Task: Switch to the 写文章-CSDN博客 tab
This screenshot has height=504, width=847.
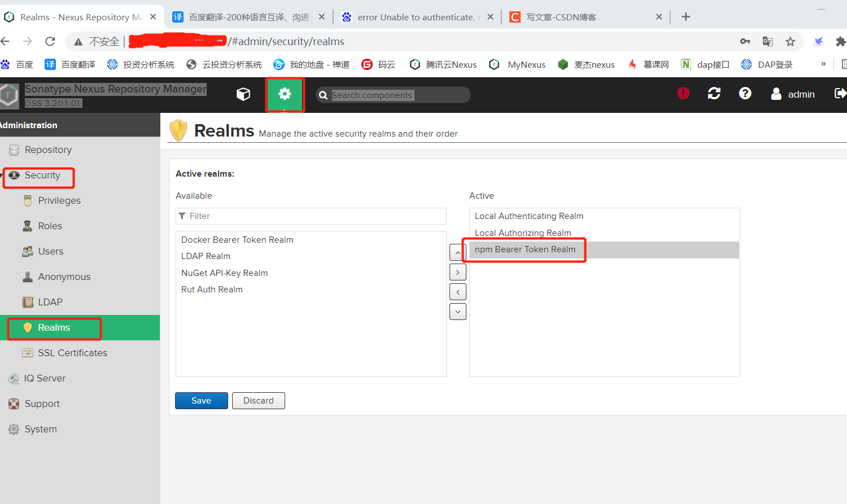Action: coord(586,17)
